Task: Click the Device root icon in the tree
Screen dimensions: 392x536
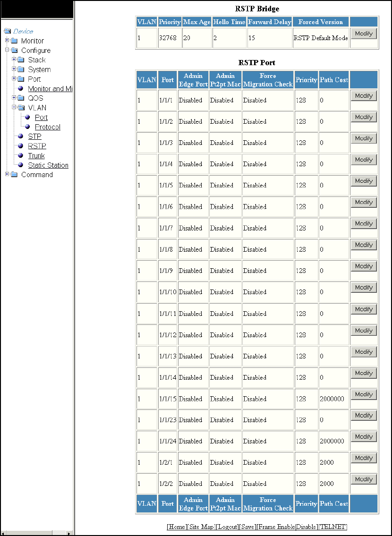Action: pos(7,32)
